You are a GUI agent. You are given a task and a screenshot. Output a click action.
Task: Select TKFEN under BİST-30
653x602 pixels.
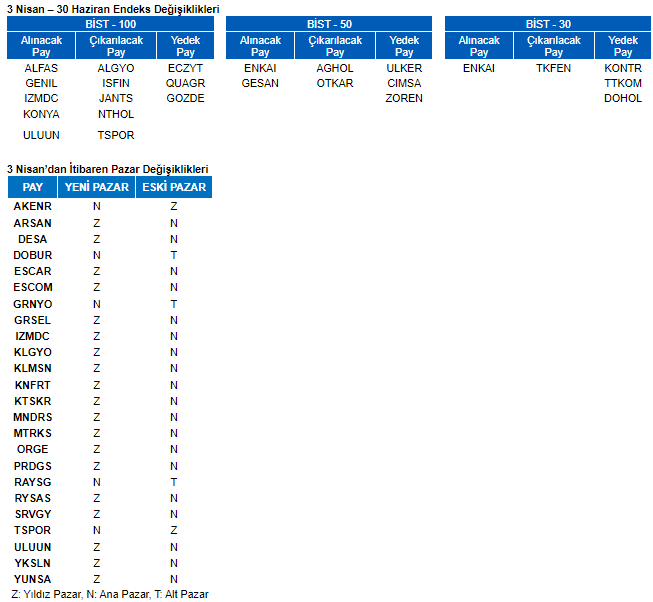click(x=553, y=68)
